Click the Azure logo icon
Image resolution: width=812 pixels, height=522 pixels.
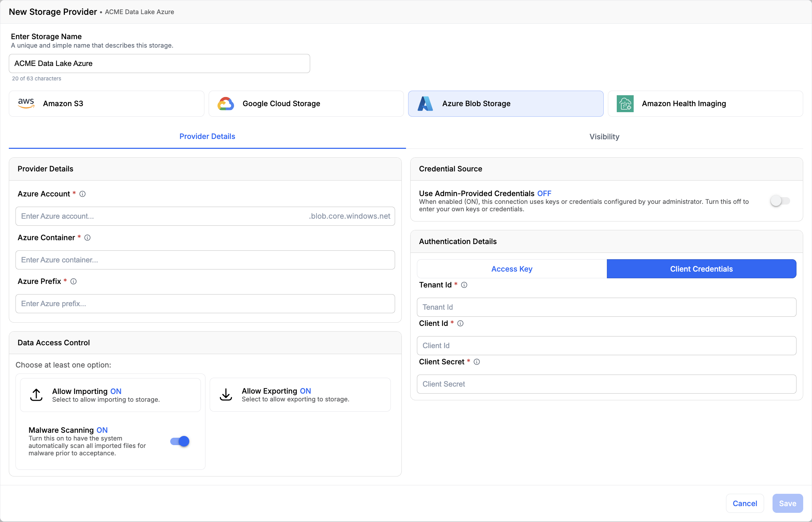point(425,104)
